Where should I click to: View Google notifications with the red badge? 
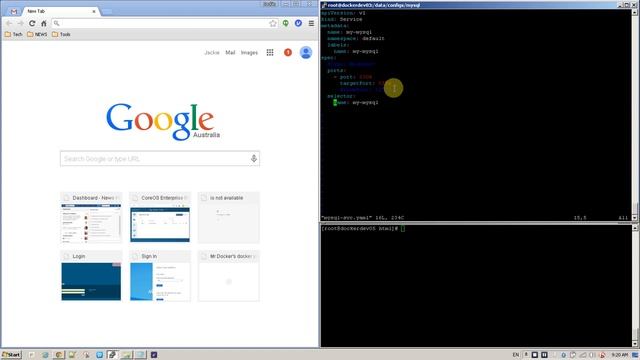pos(288,53)
